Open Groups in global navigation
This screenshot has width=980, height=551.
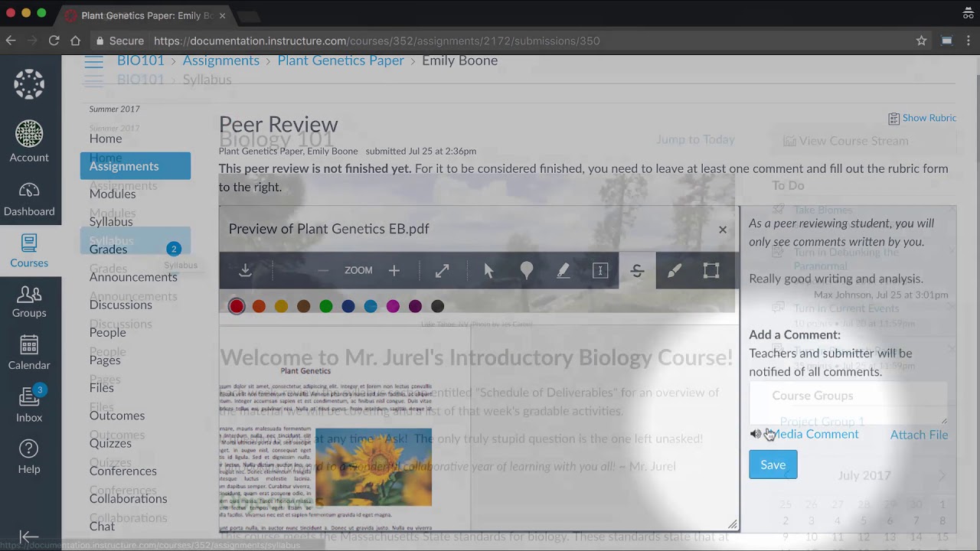29,302
